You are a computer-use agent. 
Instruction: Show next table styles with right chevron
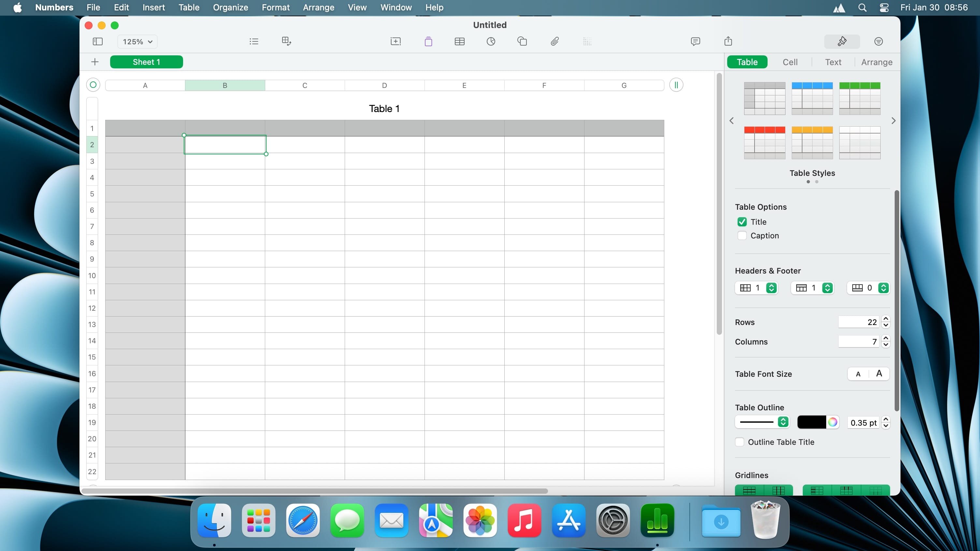[x=893, y=121]
